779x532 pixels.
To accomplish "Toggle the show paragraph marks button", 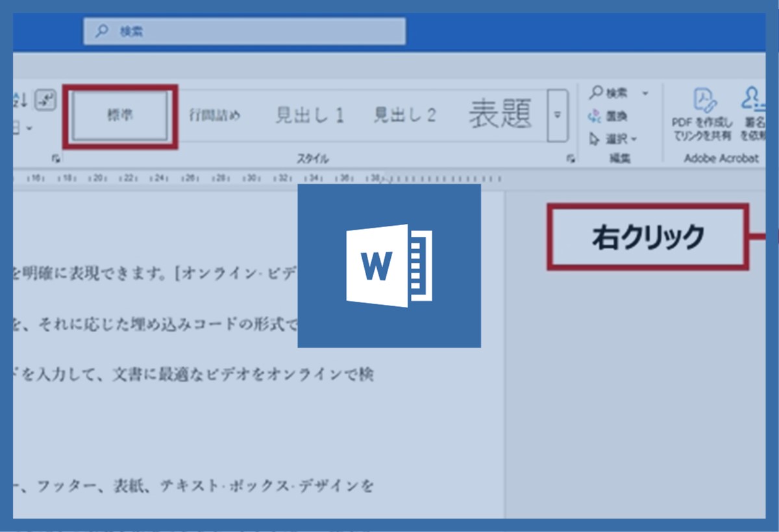I will pos(45,99).
